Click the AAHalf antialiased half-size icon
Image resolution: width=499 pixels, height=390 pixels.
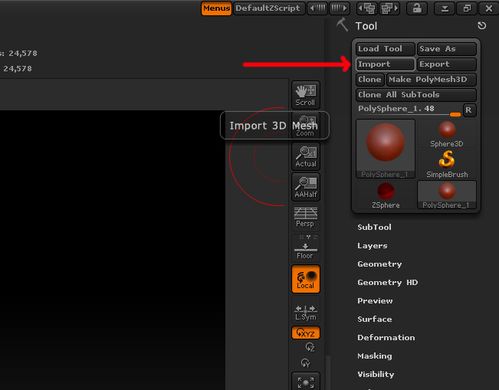tap(306, 187)
